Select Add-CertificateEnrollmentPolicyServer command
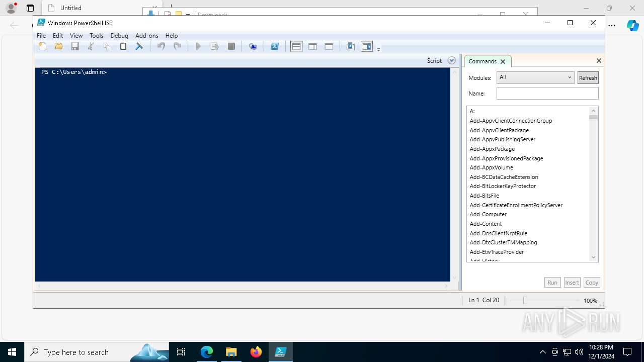This screenshot has height=362, width=644. tap(516, 205)
